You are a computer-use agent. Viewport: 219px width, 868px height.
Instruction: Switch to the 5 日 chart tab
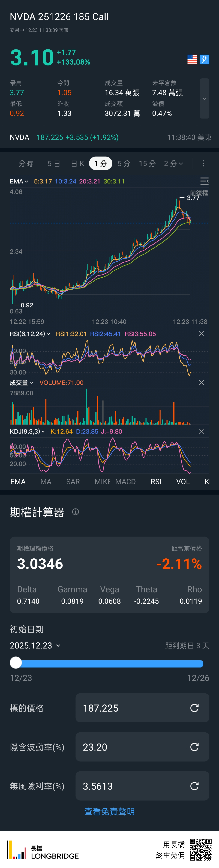54,163
